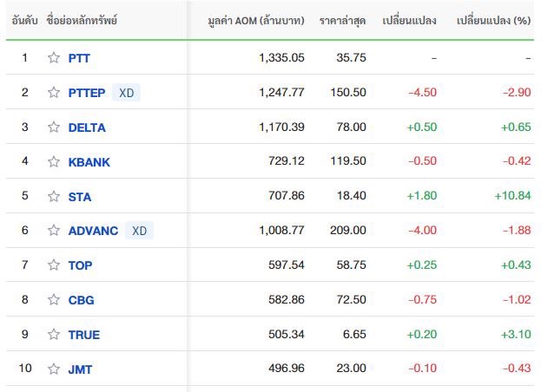Viewport: 554px width, 392px height.
Task: Sort by ราคาล่าสุด column header
Action: 342,21
